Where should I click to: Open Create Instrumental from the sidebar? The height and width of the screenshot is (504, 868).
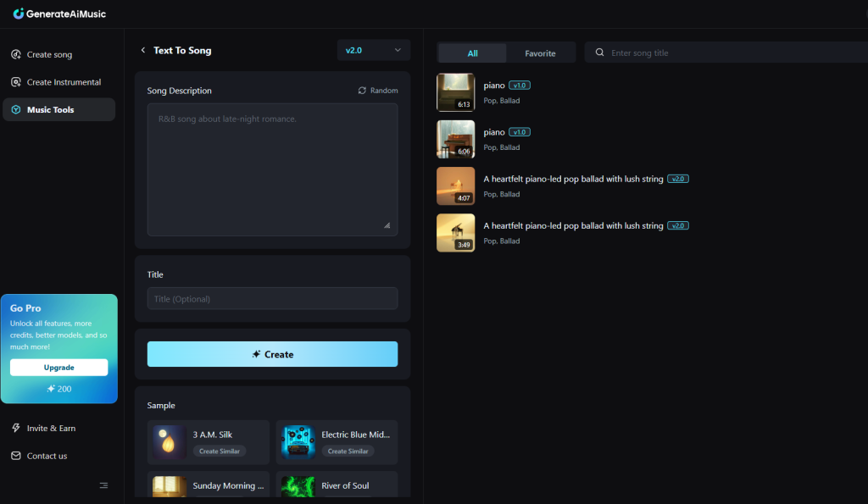point(17,82)
